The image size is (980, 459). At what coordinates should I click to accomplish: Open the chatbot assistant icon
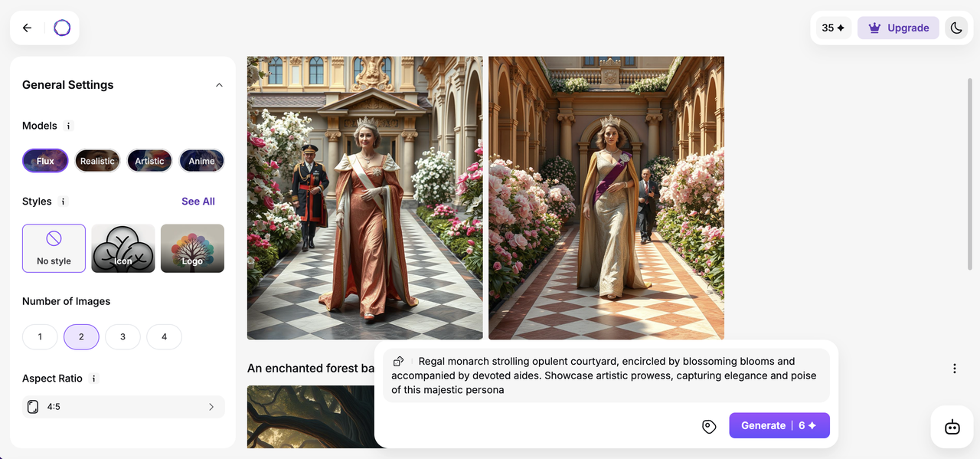click(x=952, y=427)
